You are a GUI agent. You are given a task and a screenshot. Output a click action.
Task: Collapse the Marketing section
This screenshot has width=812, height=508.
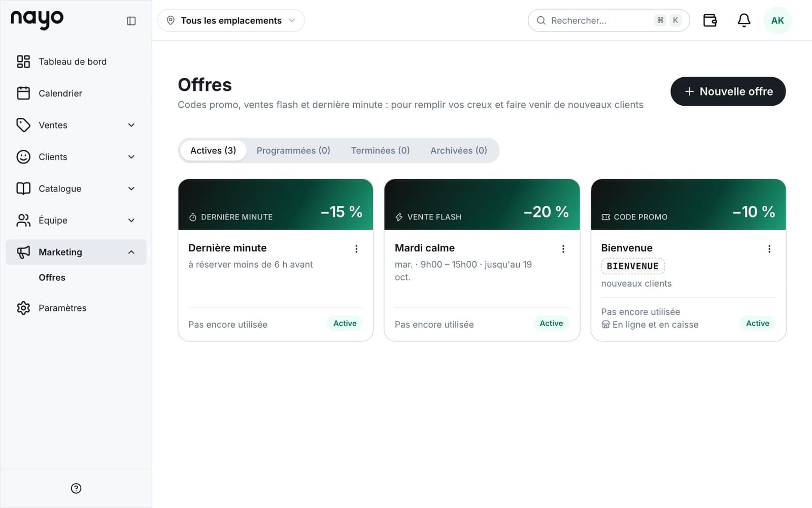pos(76,252)
